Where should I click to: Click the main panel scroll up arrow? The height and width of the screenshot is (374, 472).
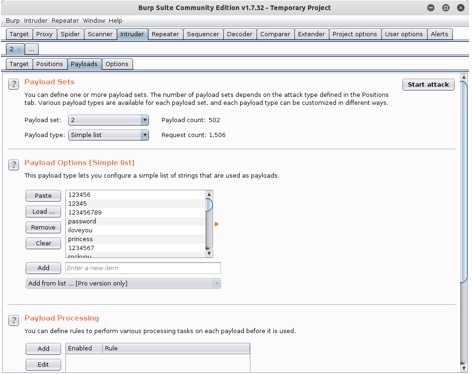tap(464, 77)
